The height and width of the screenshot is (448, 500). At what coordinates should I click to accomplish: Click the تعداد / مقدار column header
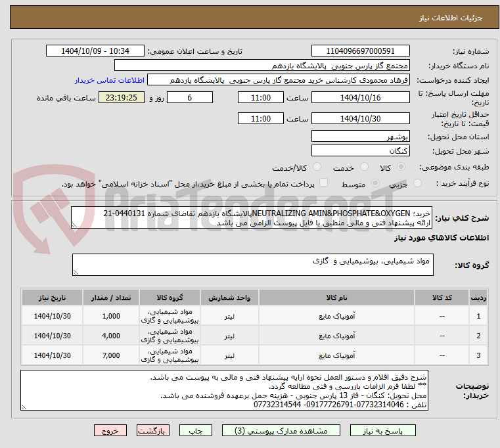point(111,298)
